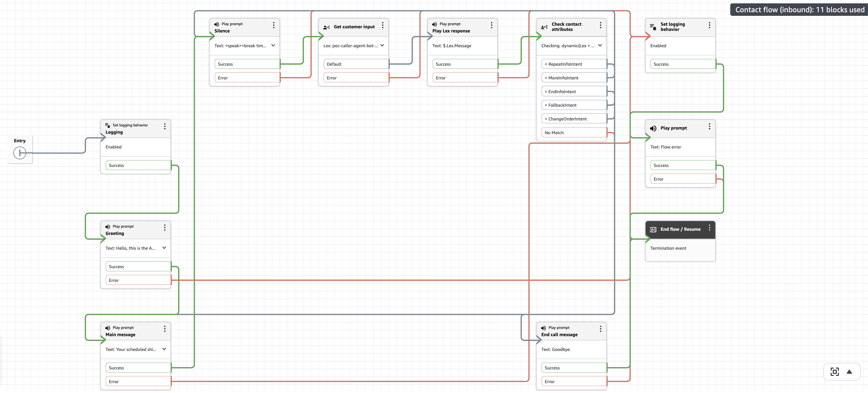Image resolution: width=868 pixels, height=393 pixels.
Task: Click Success branch of top-right logging block
Action: [683, 64]
